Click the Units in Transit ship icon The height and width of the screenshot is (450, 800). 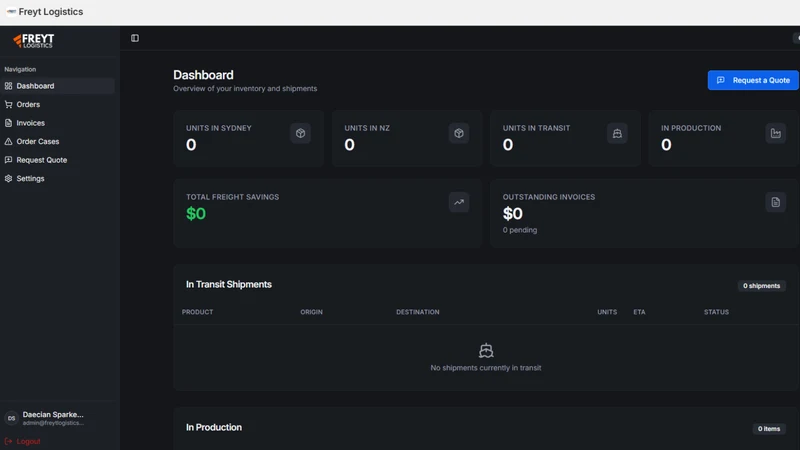[x=617, y=133]
